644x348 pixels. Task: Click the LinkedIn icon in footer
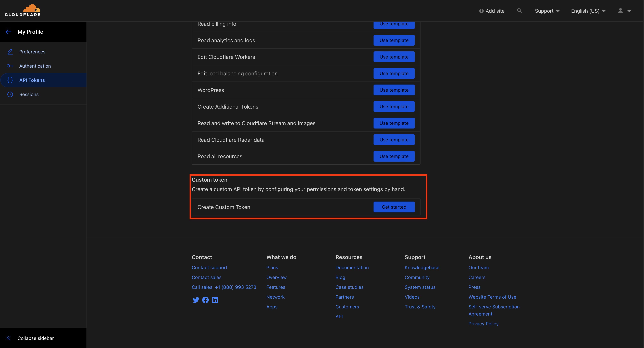point(215,300)
